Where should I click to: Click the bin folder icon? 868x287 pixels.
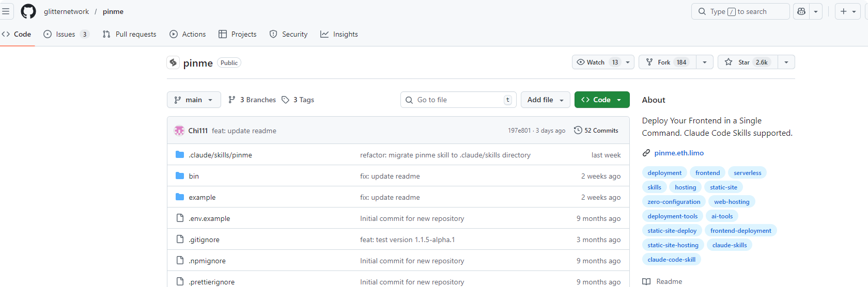180,176
